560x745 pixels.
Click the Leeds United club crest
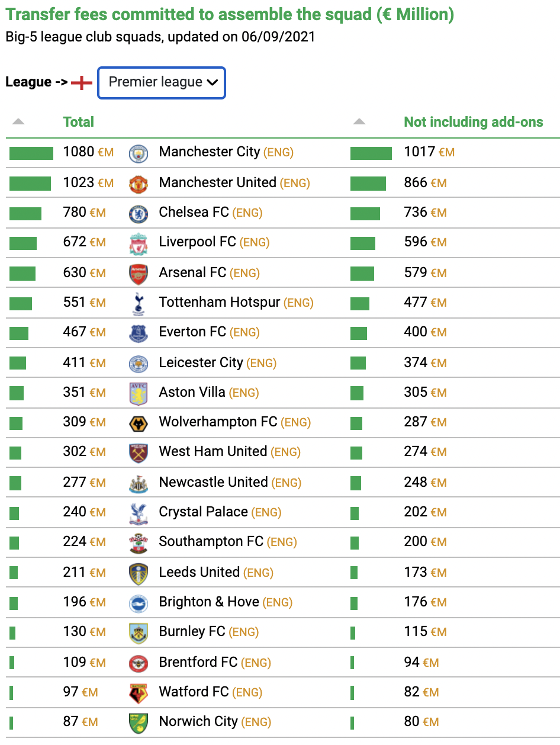click(x=139, y=573)
